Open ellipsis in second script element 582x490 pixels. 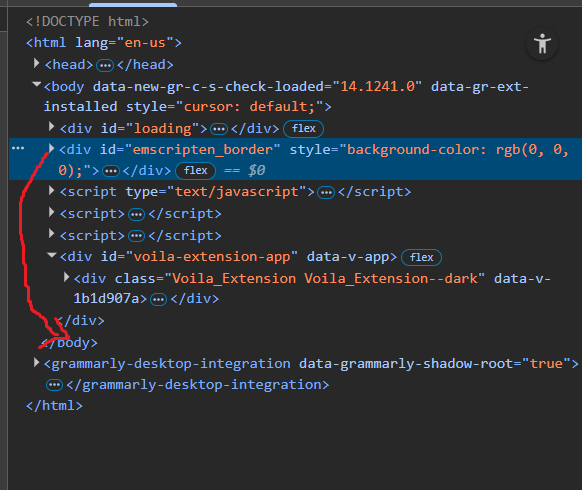coord(136,215)
